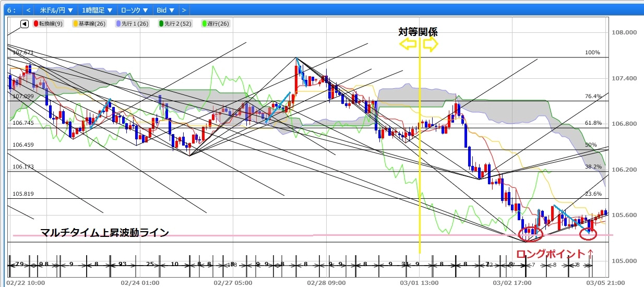Screen dimensions: 644x287
Task: Click the 50% retracement label
Action: point(591,145)
